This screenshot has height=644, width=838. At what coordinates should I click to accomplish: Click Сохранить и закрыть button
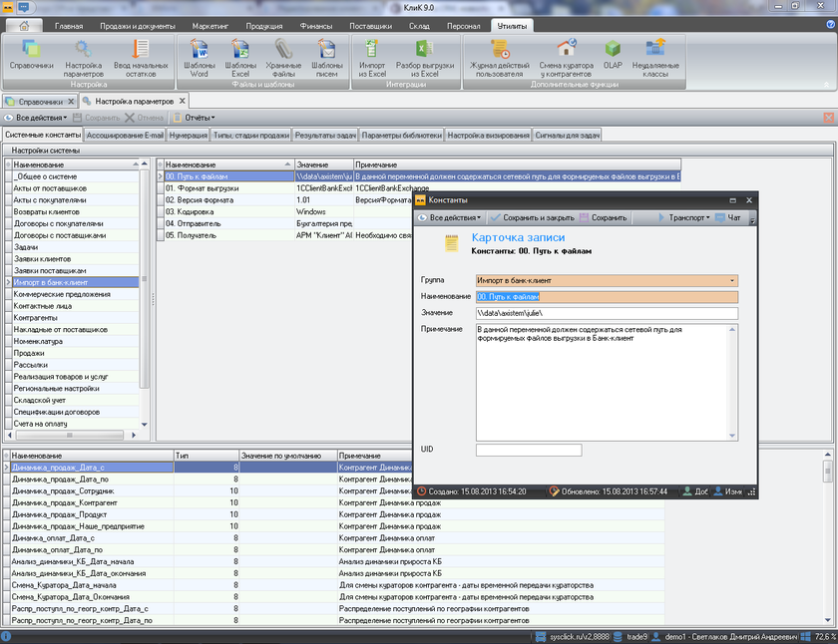(x=531, y=217)
